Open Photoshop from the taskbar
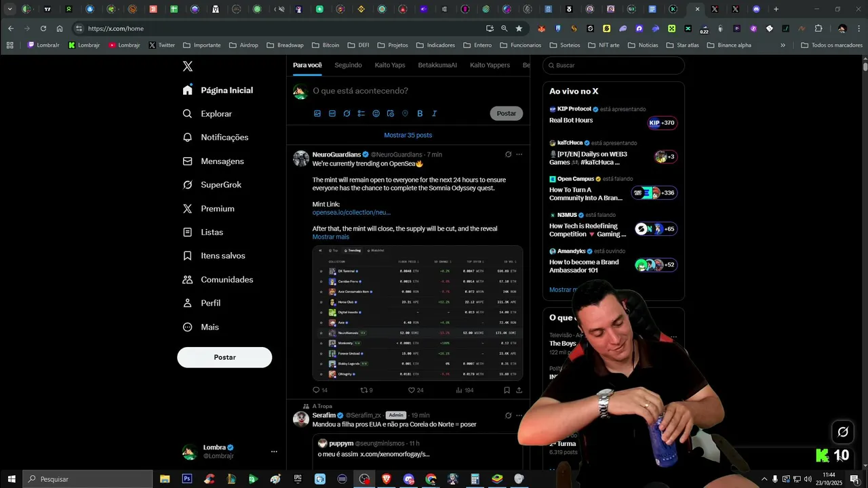Screen dimensions: 868x488 tap(187, 479)
